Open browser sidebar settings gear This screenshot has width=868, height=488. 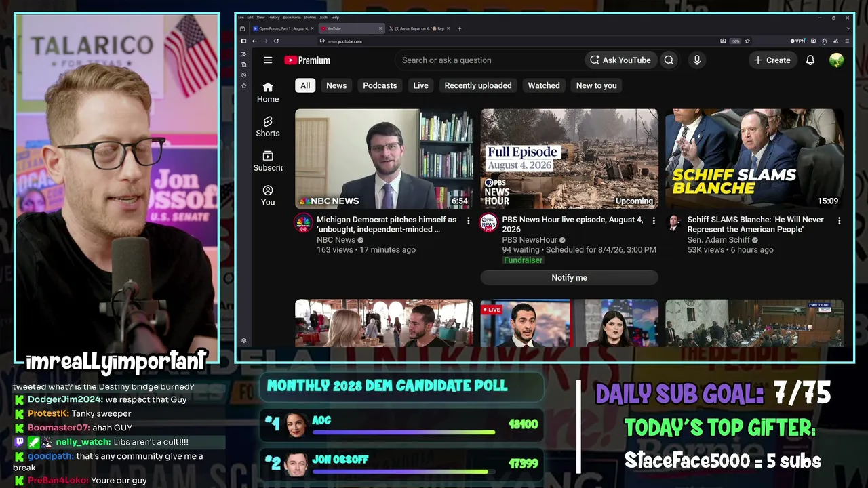(243, 341)
